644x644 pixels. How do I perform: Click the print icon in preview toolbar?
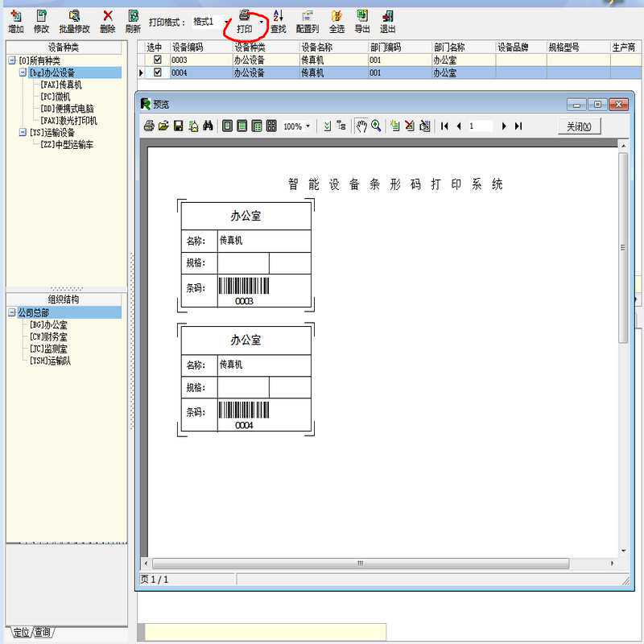click(149, 126)
